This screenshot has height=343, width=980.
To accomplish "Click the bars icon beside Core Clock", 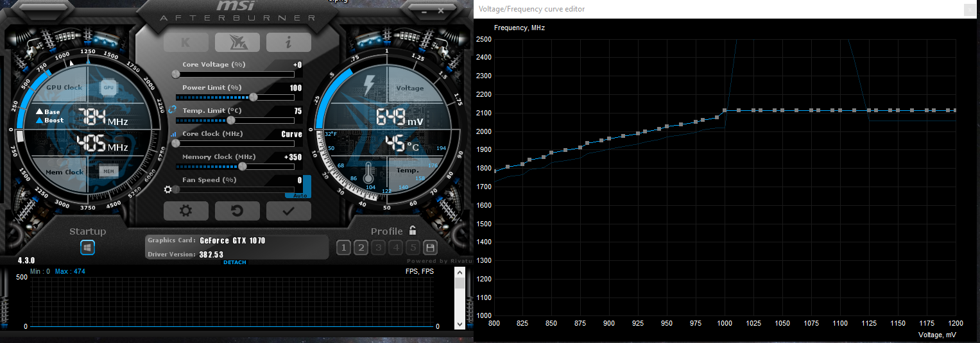I will [x=173, y=133].
